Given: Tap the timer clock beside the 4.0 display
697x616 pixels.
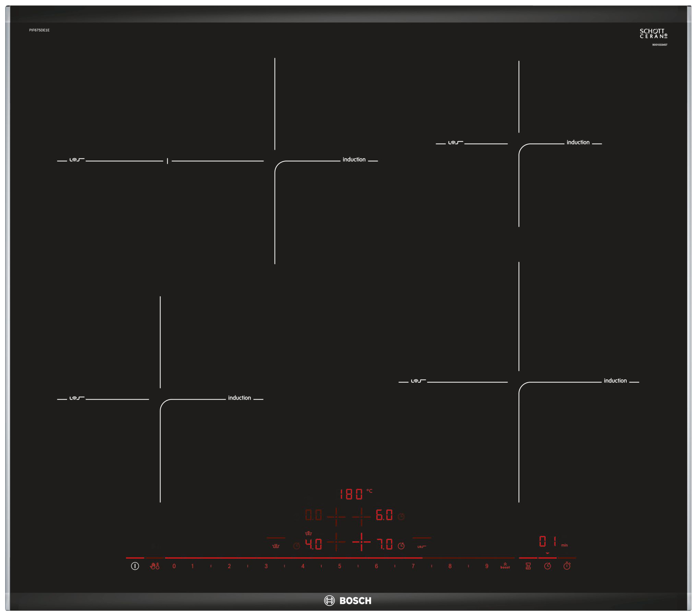Looking at the screenshot, I should coord(297,546).
